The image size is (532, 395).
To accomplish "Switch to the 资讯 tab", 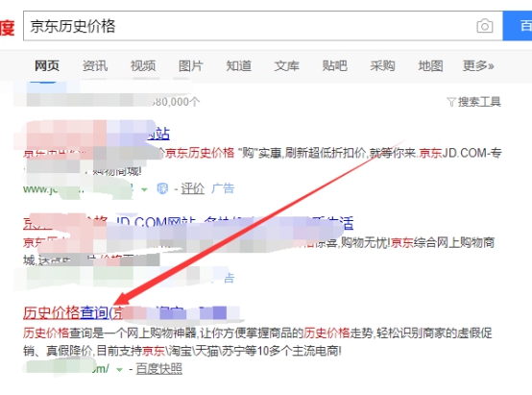I will [x=95, y=65].
